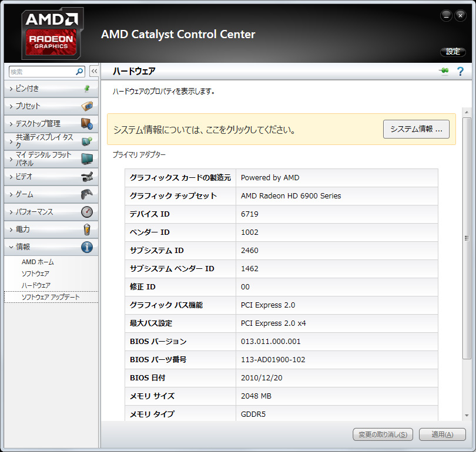Click the 2048 MB memory size value
476x452 pixels.
click(x=256, y=396)
